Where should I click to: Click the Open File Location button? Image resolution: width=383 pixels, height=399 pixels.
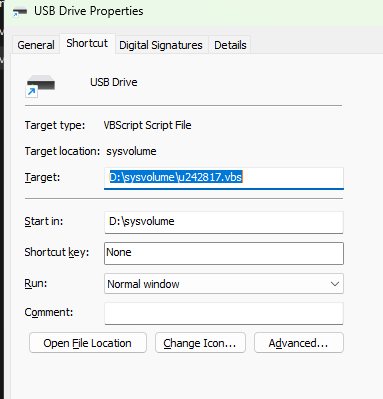point(88,343)
